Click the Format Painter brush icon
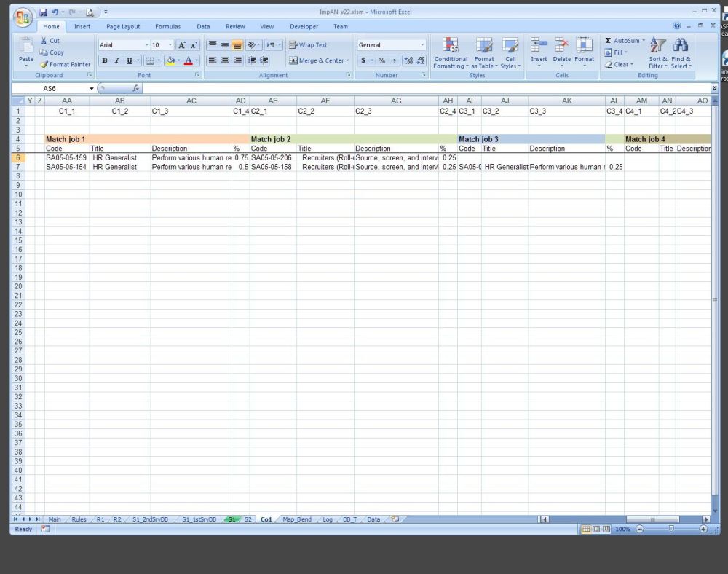Screen dimensions: 728x574 click(44, 65)
